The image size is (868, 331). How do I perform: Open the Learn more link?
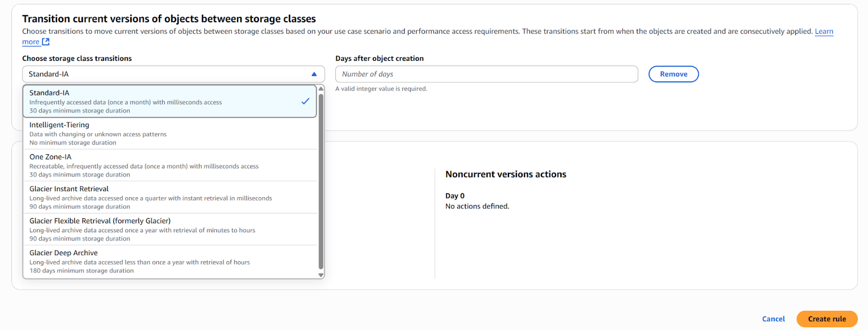pyautogui.click(x=824, y=31)
